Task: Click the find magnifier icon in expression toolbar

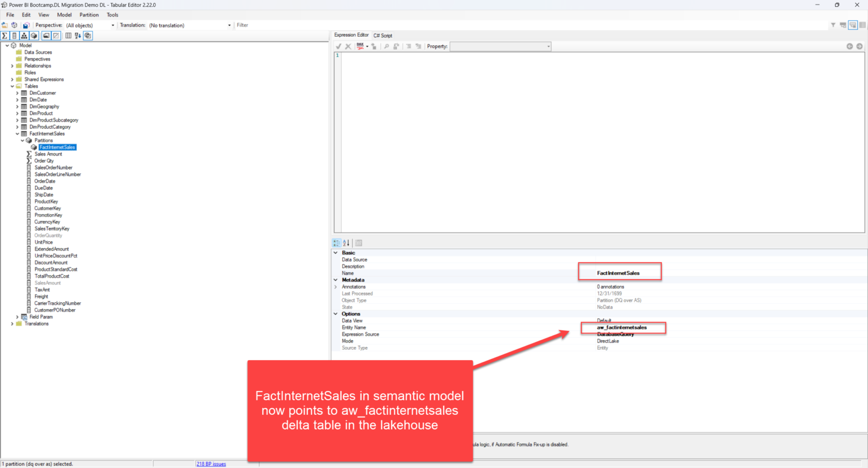Action: pyautogui.click(x=387, y=46)
